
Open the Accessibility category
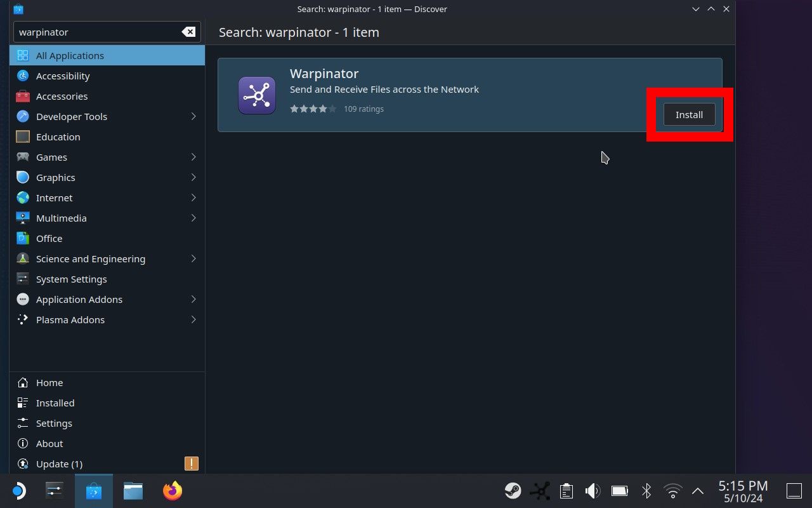[x=107, y=76]
